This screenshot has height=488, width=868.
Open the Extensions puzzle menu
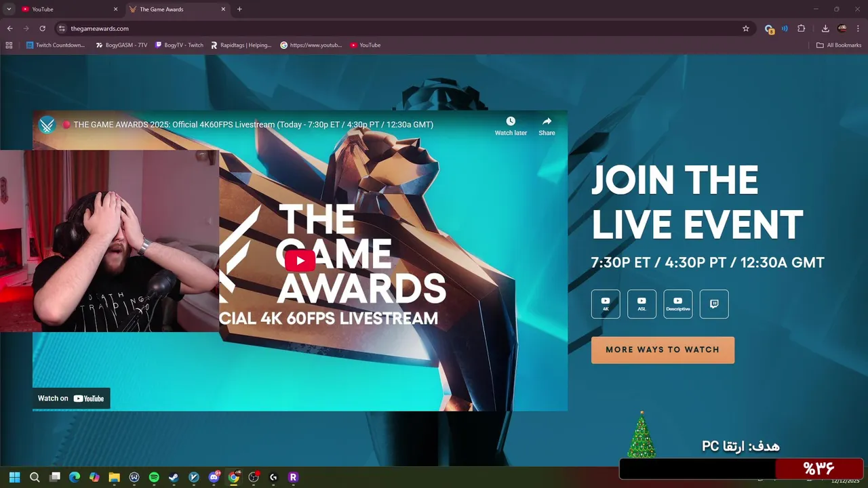(x=801, y=28)
